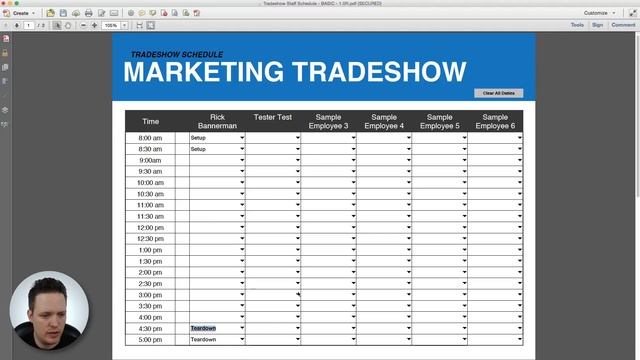Click the Edit document toolbar icon
Viewport: 640px width, 360px height.
[101, 13]
